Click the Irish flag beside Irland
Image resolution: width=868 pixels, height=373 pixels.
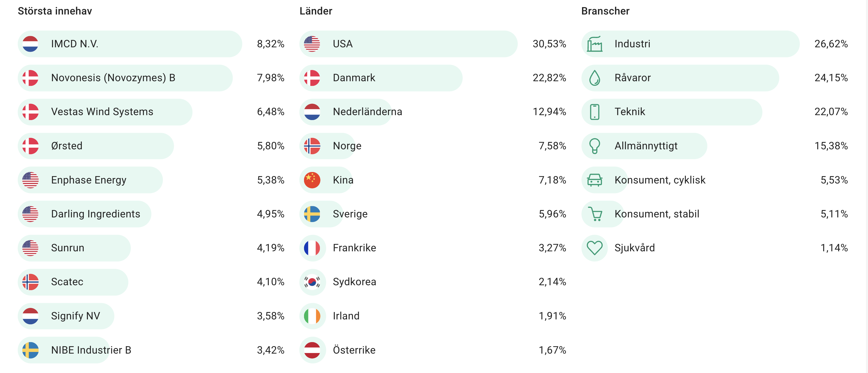[x=312, y=316]
